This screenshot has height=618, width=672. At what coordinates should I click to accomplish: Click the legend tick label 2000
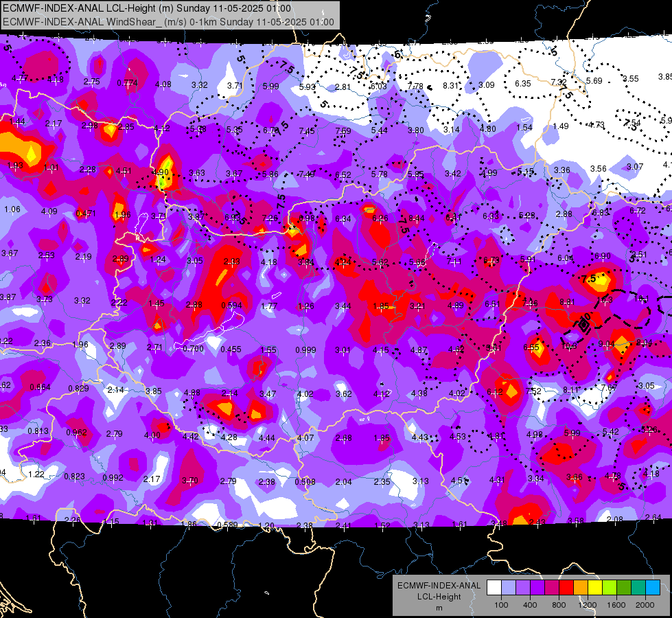[645, 605]
